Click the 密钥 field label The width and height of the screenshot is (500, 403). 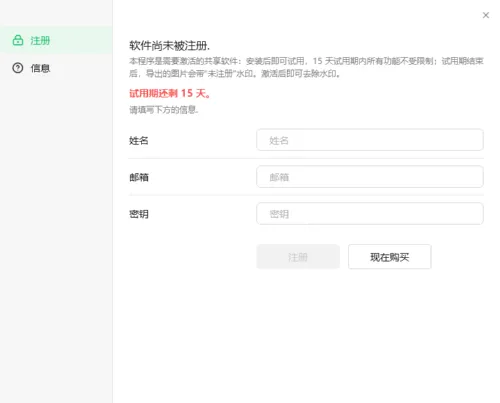pyautogui.click(x=139, y=214)
